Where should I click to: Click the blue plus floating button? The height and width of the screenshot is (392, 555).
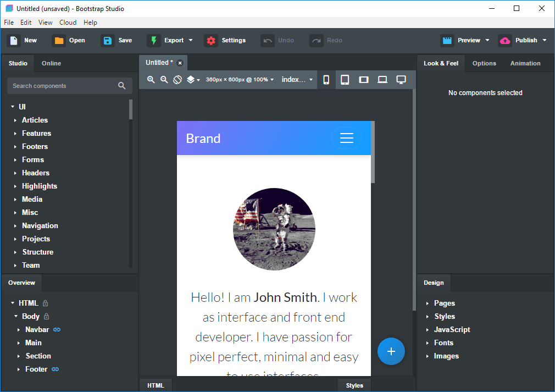[x=391, y=351]
